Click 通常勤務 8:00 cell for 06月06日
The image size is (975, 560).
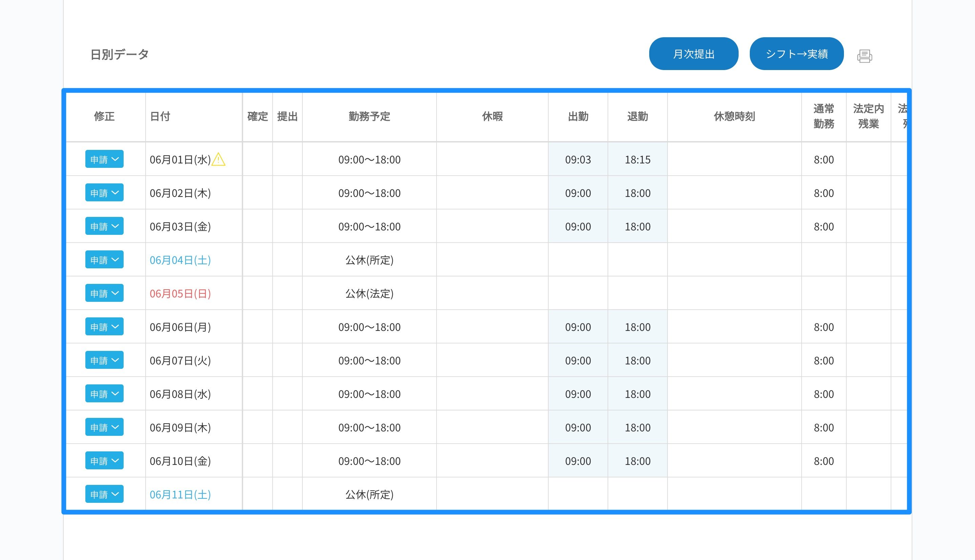pyautogui.click(x=823, y=327)
